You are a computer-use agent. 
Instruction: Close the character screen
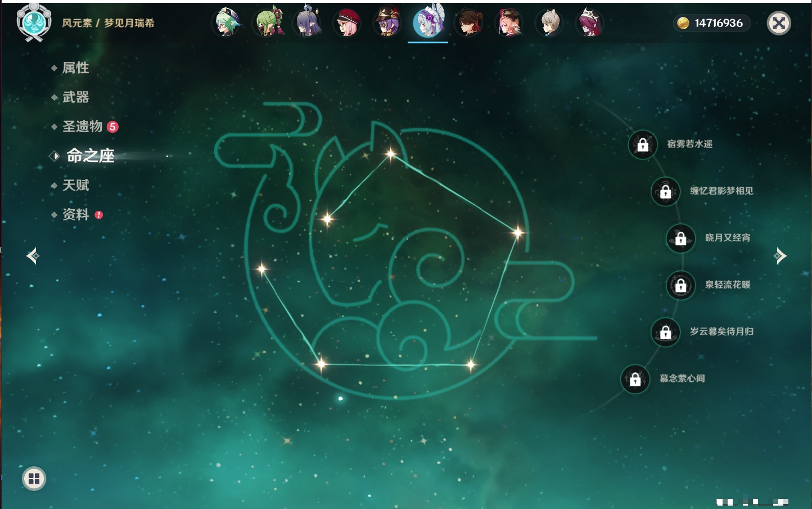tap(779, 23)
